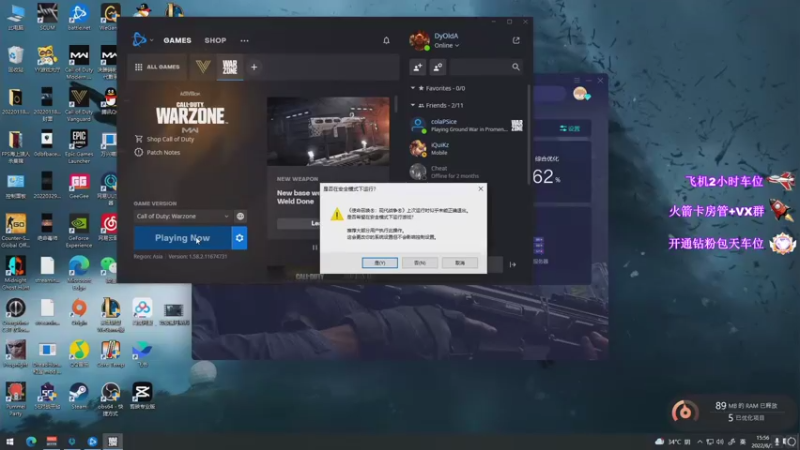Open ALL GAMES grid view
This screenshot has height=450, width=800.
157,67
